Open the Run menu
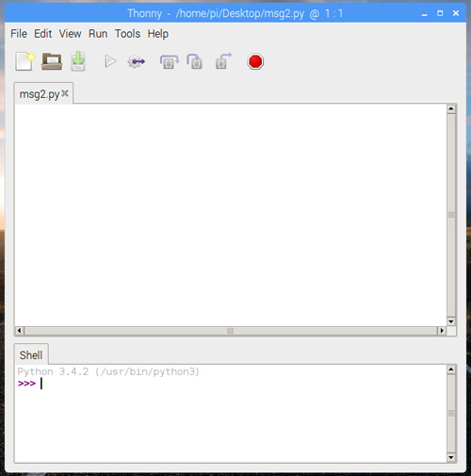Image resolution: width=471 pixels, height=476 pixels. [x=98, y=34]
